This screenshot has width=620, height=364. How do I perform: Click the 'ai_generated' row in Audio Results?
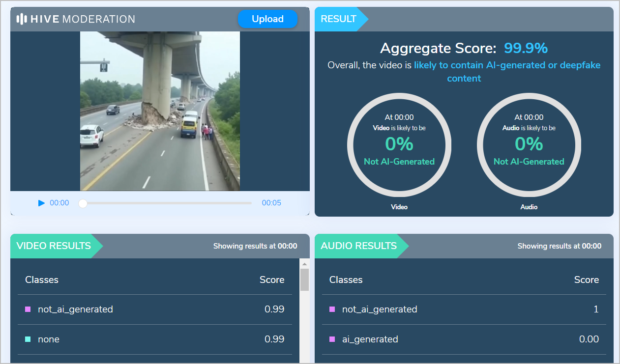(x=464, y=339)
